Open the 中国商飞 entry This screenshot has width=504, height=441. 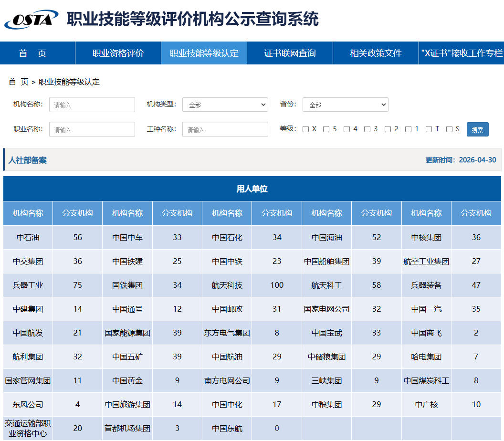click(426, 333)
